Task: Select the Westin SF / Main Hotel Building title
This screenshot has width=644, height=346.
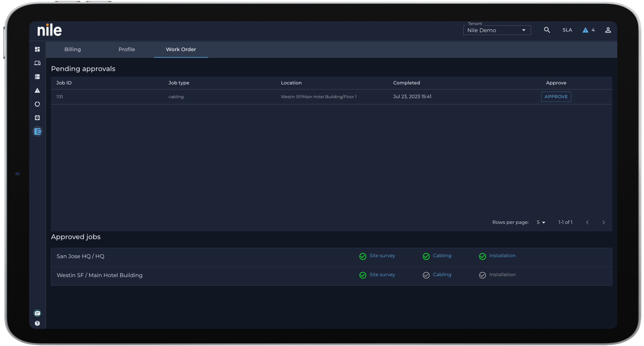Action: click(99, 275)
